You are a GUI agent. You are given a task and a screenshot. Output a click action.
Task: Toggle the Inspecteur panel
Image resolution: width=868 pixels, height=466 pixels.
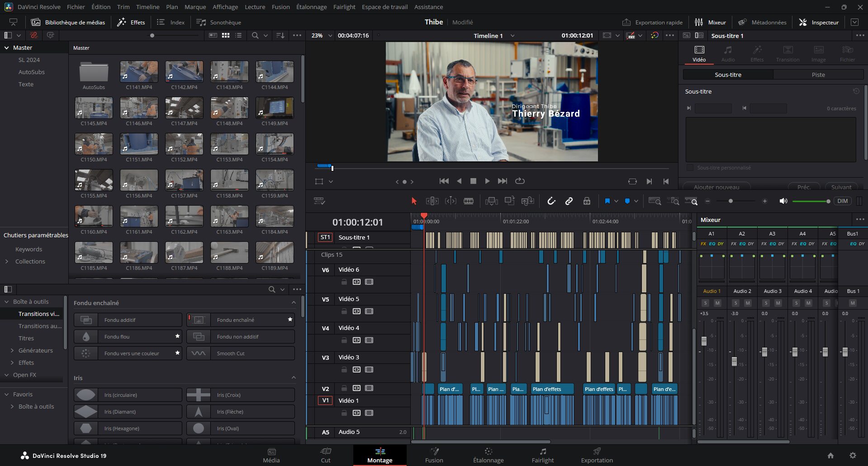pos(819,22)
